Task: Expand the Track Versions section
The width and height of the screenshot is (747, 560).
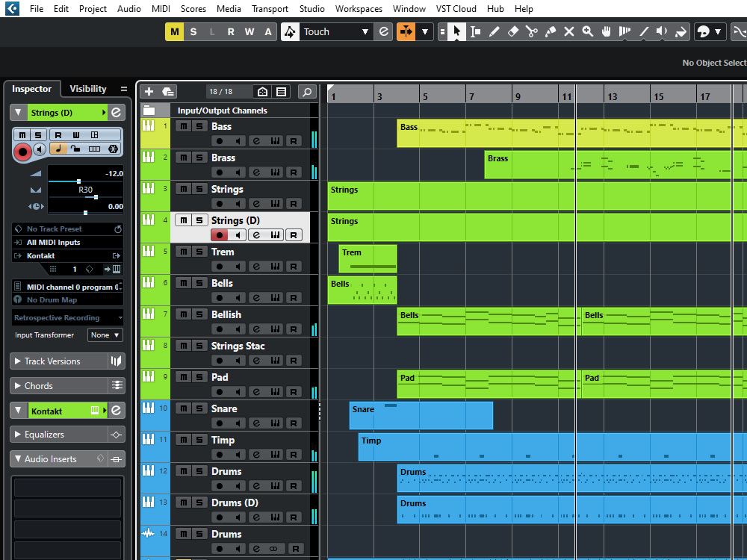Action: (18, 361)
